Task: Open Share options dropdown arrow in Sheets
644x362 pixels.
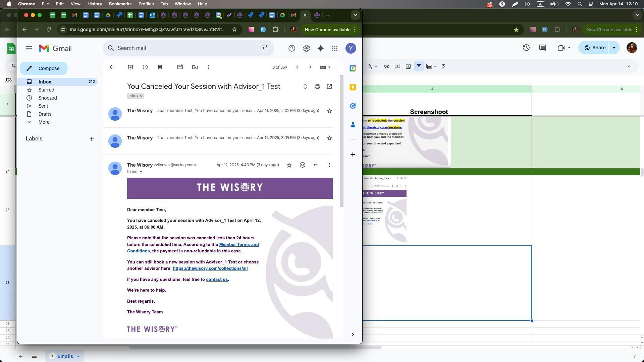Action: (614, 48)
